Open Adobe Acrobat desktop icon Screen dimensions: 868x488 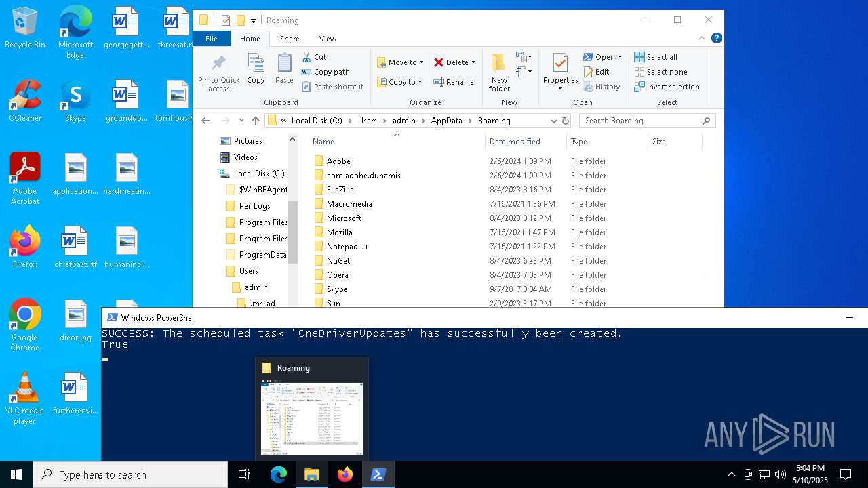point(25,178)
